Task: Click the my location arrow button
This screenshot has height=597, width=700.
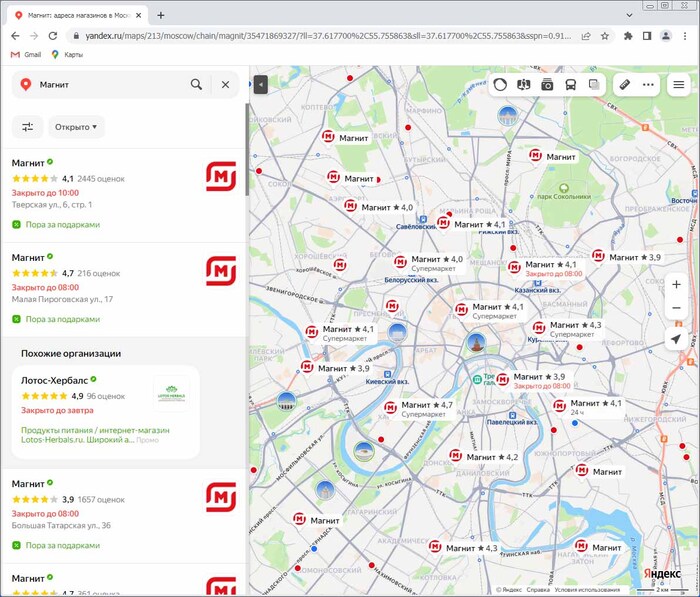Action: click(x=676, y=339)
